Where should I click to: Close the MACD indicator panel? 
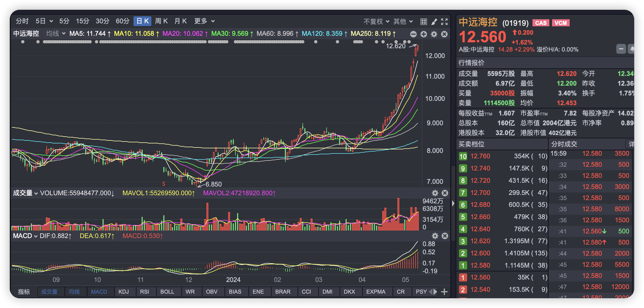point(445,236)
